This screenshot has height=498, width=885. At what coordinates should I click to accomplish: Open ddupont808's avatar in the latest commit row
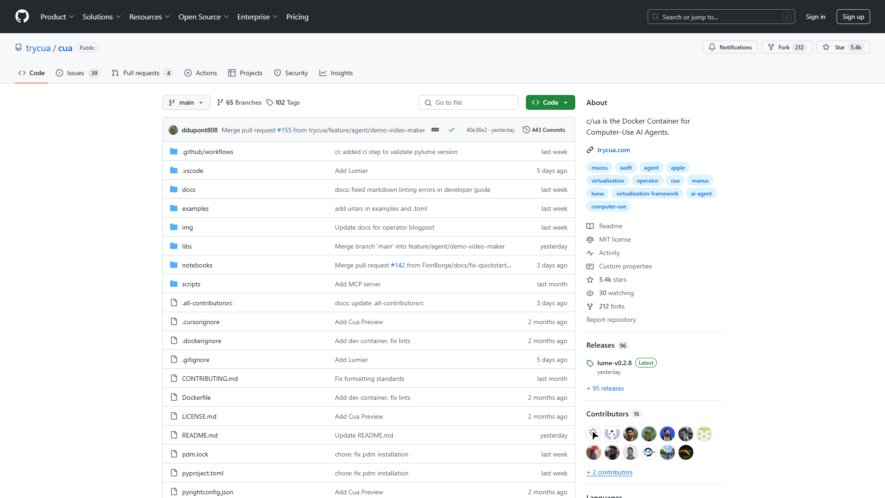[173, 130]
